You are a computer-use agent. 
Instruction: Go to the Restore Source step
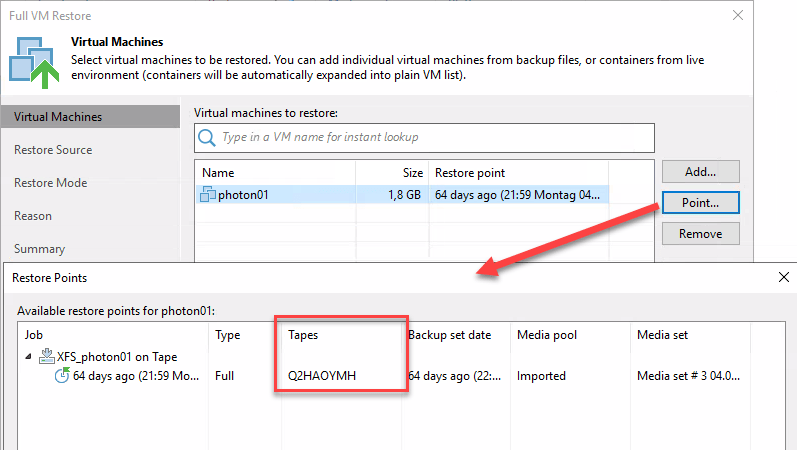[x=53, y=150]
